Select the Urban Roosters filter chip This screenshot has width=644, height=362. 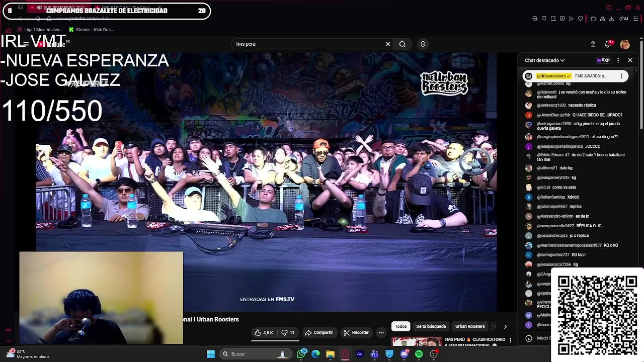[x=470, y=326]
